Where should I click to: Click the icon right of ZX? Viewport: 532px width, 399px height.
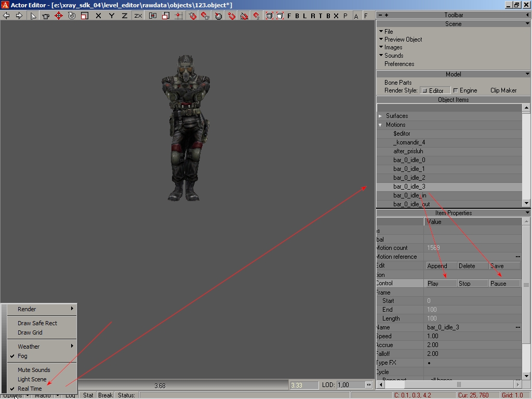coord(153,16)
